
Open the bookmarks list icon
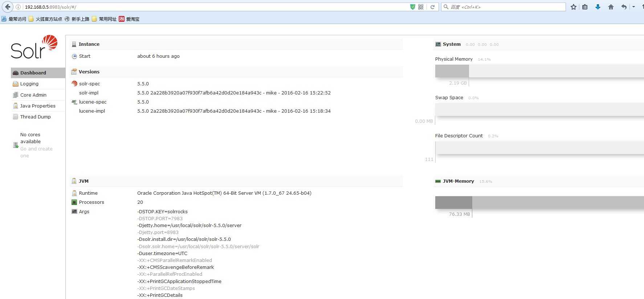coord(585,7)
